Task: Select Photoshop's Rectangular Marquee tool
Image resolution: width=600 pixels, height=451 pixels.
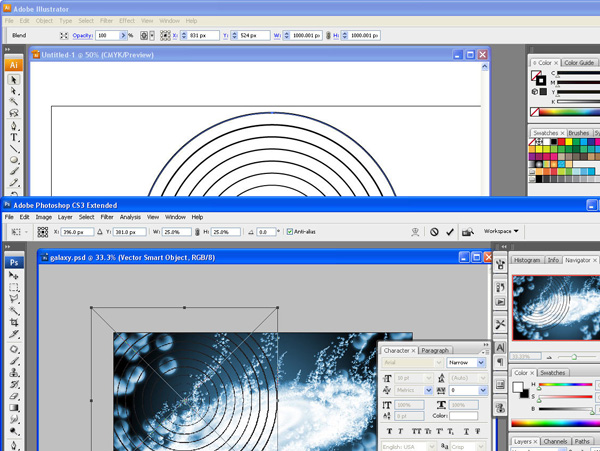Action: [x=14, y=287]
